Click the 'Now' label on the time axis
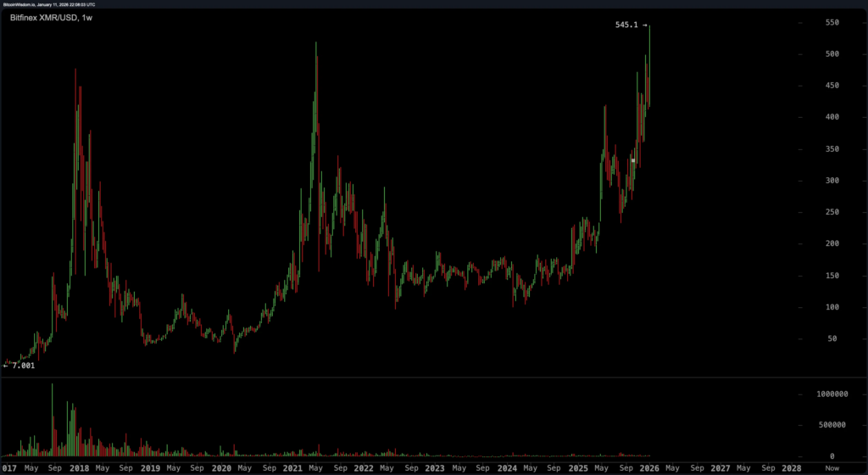The height and width of the screenshot is (475, 868). [832, 467]
